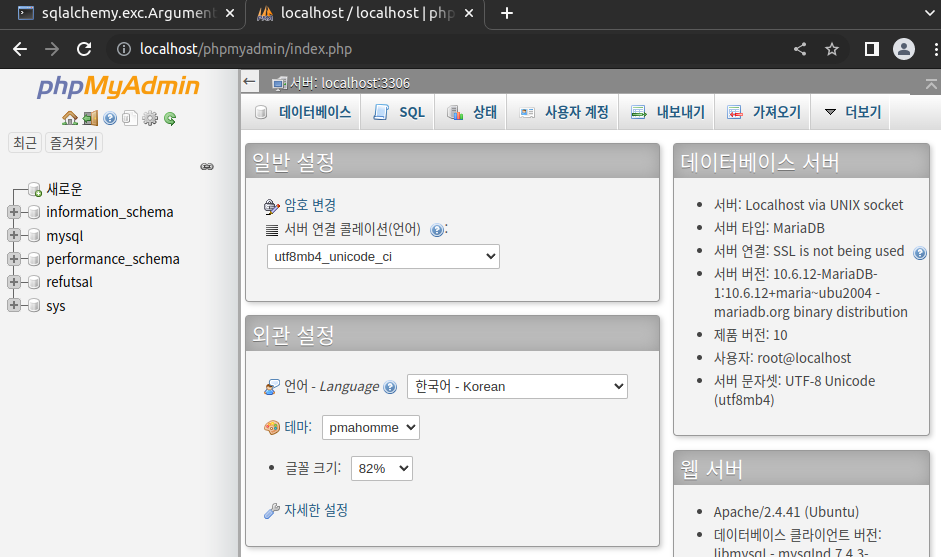
Task: Click the help icon next to Language
Action: (390, 387)
